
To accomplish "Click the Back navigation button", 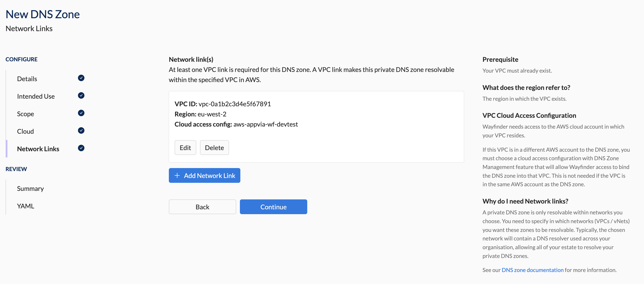I will (203, 207).
